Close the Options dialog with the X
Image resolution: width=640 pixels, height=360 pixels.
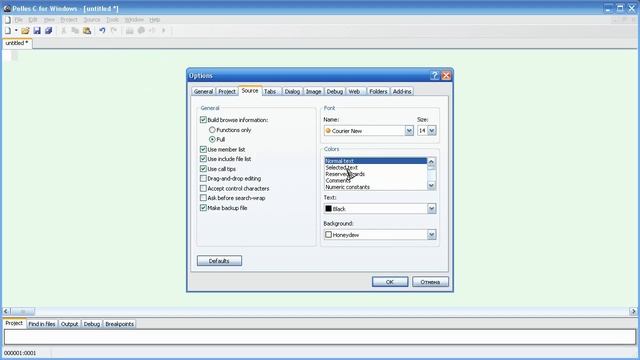[446, 76]
